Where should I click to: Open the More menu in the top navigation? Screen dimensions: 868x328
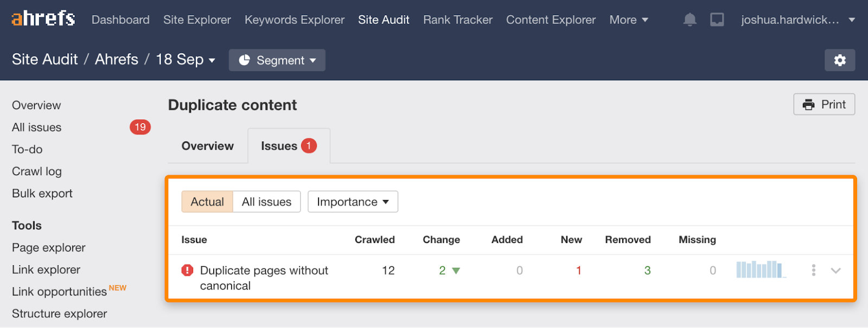coord(629,20)
